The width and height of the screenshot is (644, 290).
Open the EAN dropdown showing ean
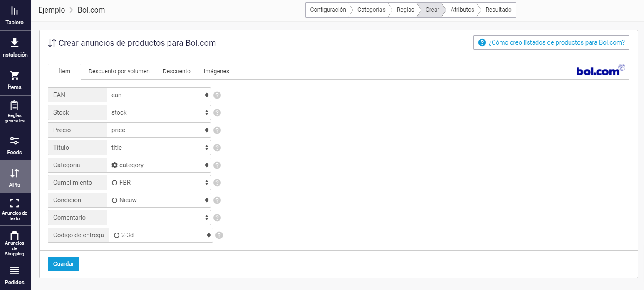tap(159, 95)
